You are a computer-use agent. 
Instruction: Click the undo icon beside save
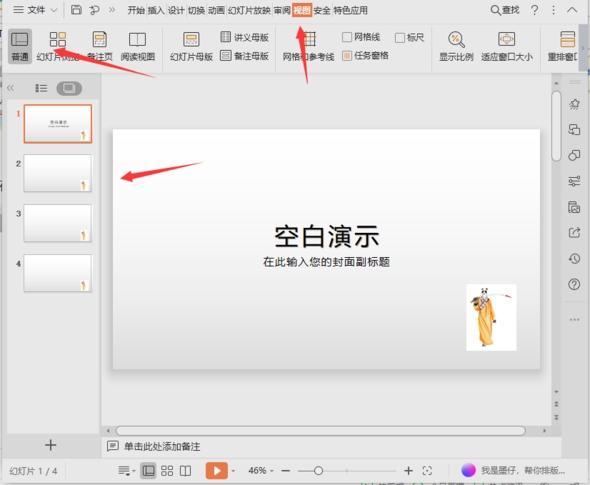pos(94,10)
